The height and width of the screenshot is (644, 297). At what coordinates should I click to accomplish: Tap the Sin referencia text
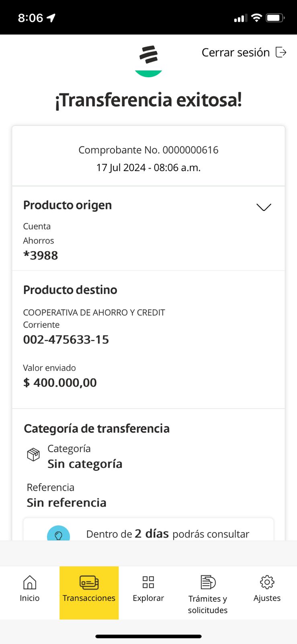coord(67,503)
